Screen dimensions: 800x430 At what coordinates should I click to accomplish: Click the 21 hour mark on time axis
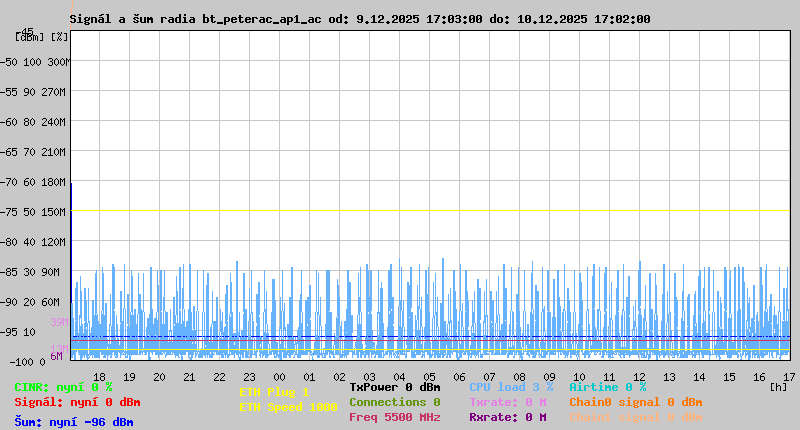190,376
